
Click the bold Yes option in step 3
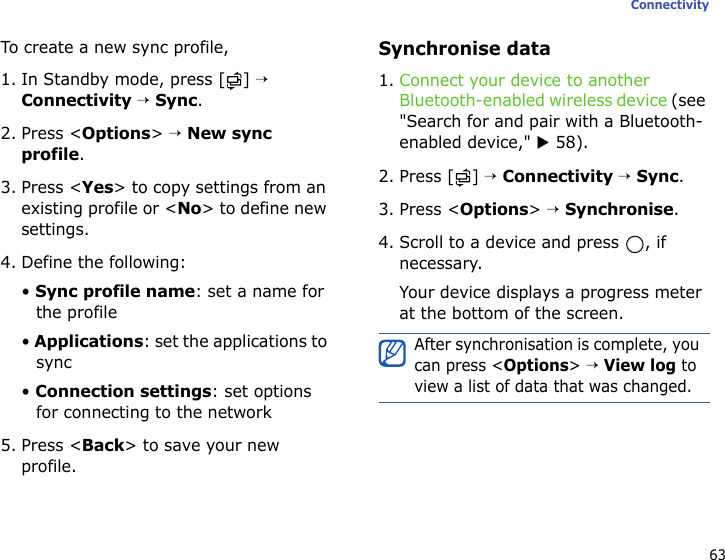pyautogui.click(x=98, y=188)
